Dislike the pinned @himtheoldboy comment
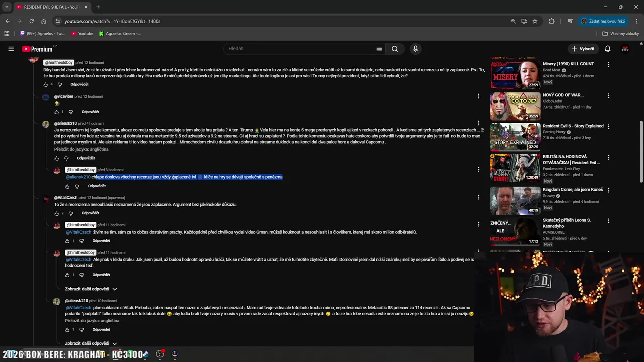The width and height of the screenshot is (644, 362). (59, 84)
